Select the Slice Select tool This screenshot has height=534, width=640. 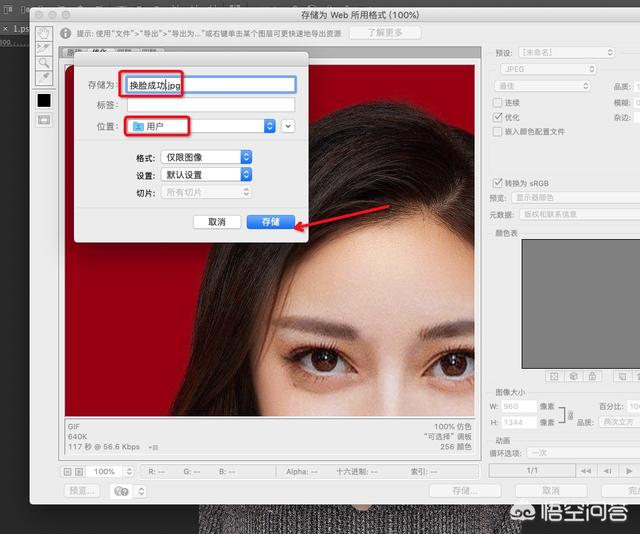[44, 48]
